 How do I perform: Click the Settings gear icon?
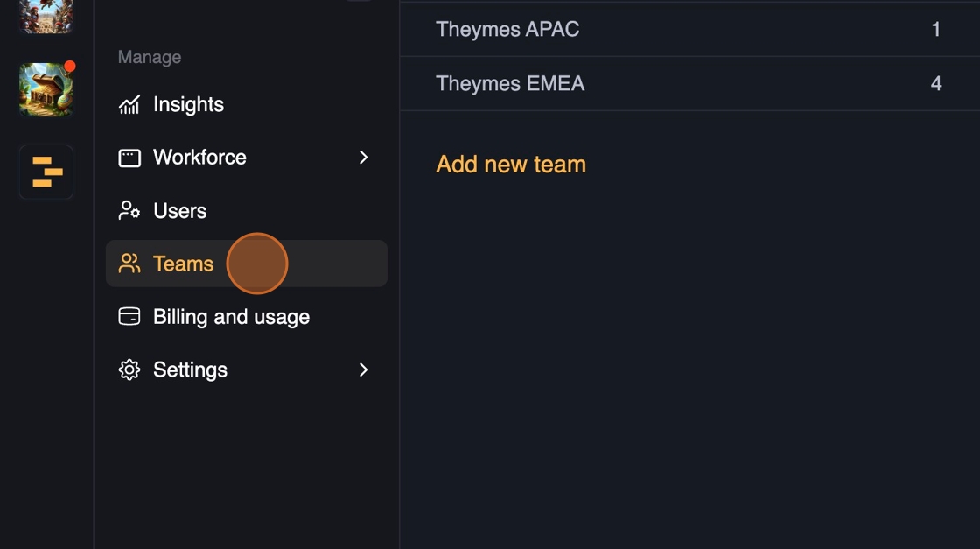pyautogui.click(x=129, y=370)
